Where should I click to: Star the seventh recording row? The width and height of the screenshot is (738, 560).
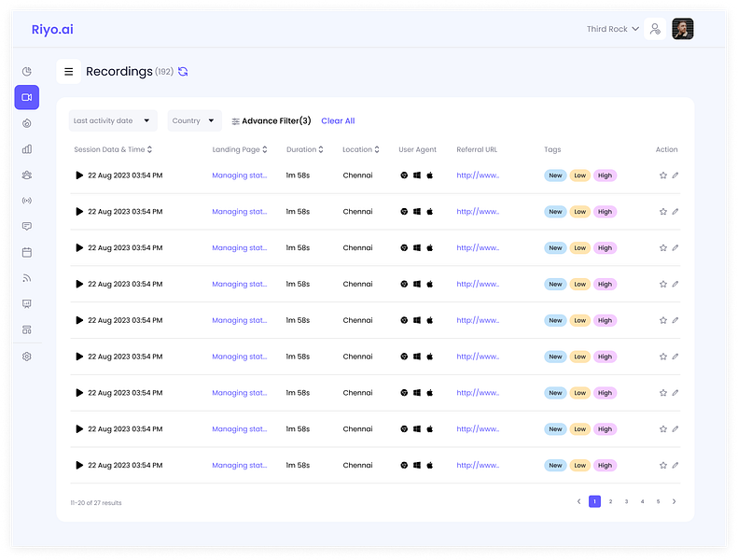(663, 393)
